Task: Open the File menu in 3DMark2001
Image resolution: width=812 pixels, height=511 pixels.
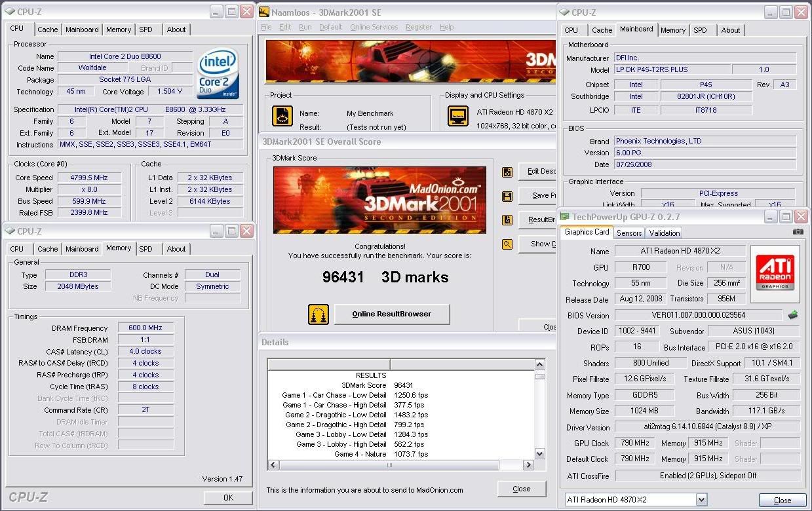Action: click(266, 27)
